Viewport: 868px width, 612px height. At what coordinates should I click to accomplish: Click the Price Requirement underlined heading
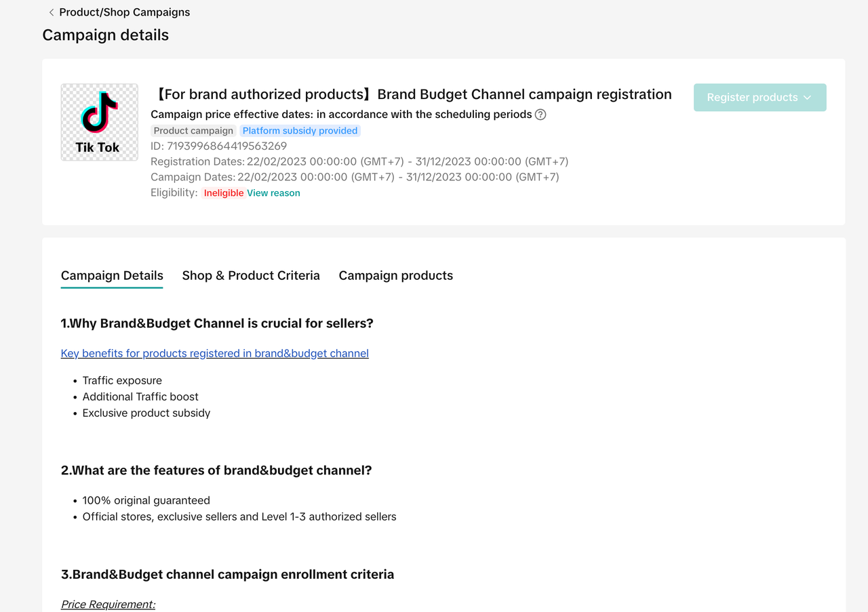coord(108,604)
